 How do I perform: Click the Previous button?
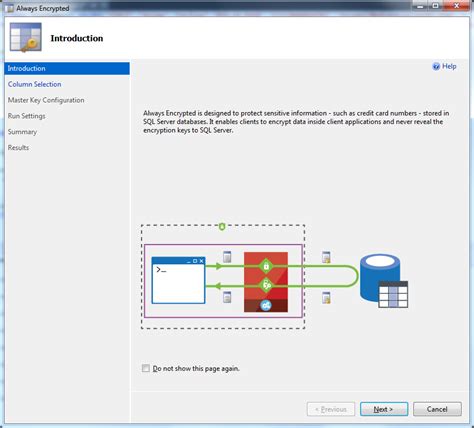331,409
